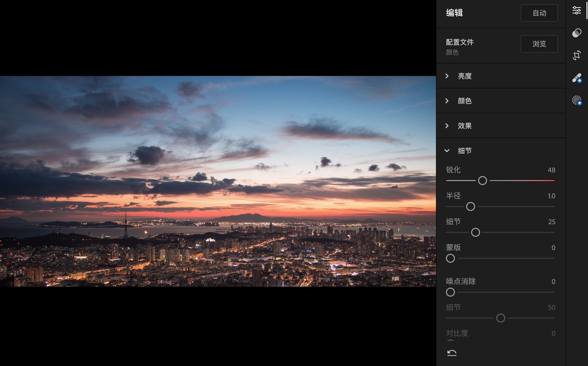The image size is (588, 366).
Task: Select the Crop and rotate tool
Action: (576, 55)
